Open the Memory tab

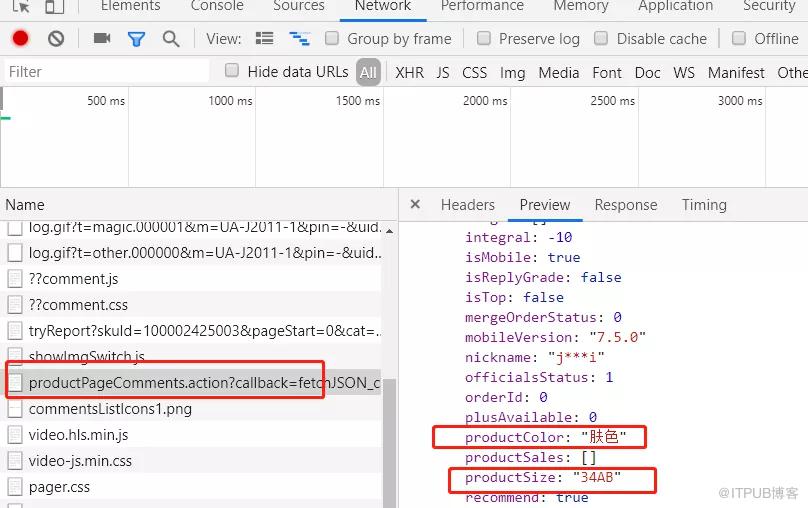581,6
